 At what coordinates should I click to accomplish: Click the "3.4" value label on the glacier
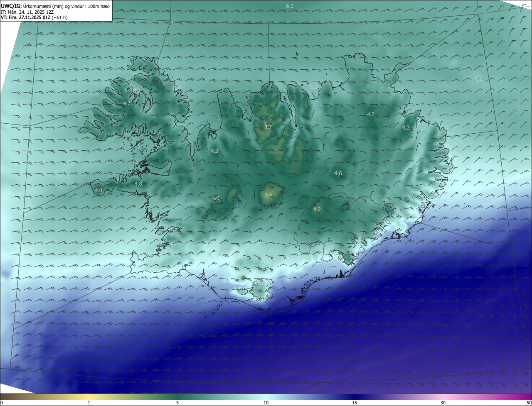tap(268, 195)
